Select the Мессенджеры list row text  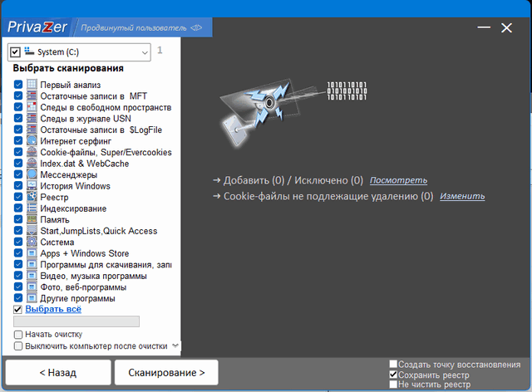point(68,174)
